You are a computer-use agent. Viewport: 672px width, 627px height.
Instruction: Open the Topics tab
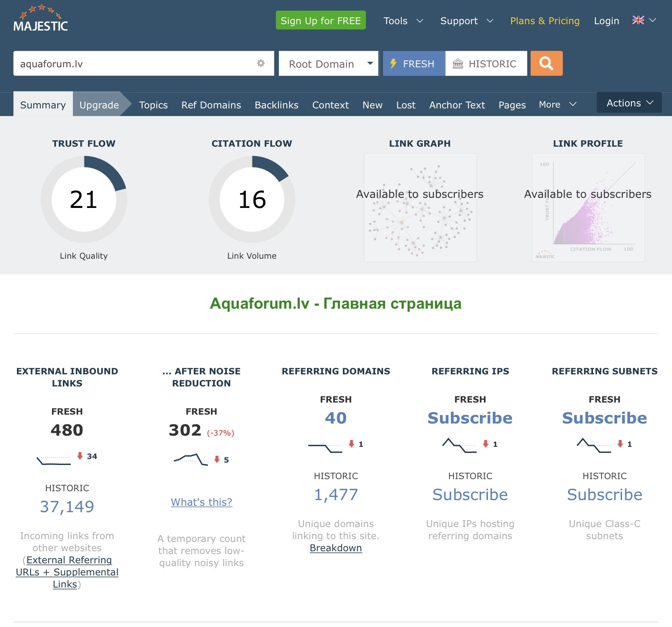pyautogui.click(x=153, y=105)
